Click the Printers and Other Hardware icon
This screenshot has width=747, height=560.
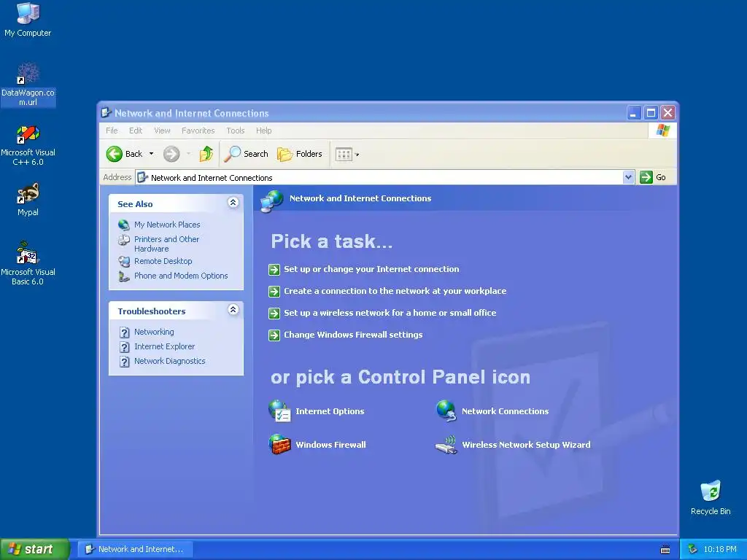pos(124,240)
